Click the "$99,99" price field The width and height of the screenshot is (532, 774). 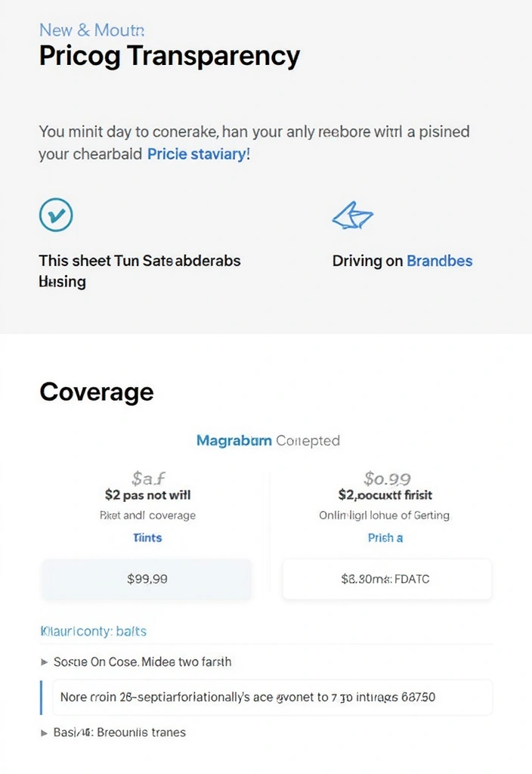147,578
